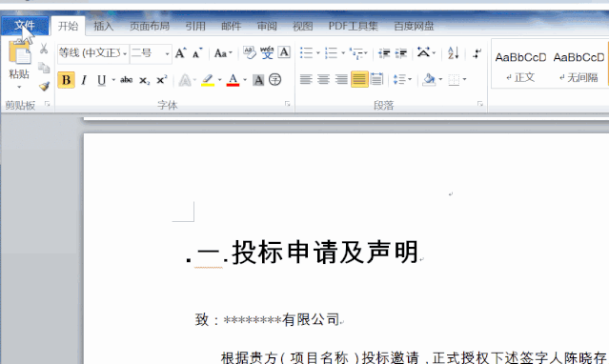The height and width of the screenshot is (364, 609).
Task: Open borders dropdown arrow
Action: (464, 80)
